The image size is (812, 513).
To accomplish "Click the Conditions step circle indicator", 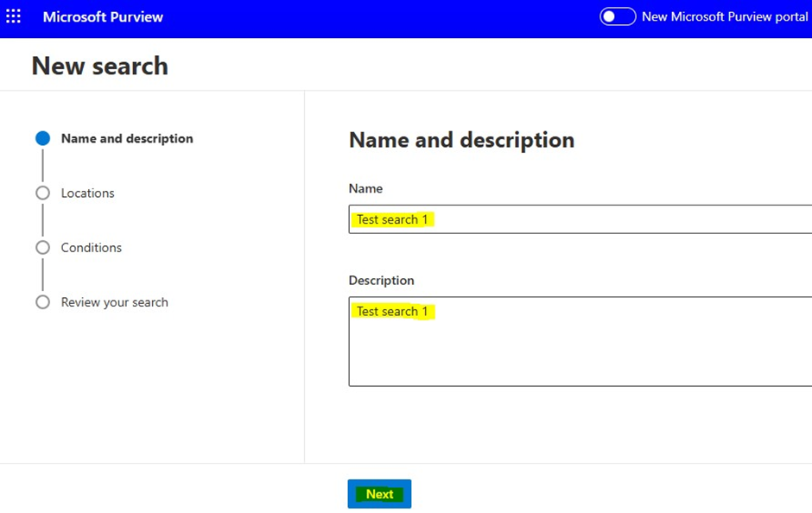I will click(x=42, y=248).
